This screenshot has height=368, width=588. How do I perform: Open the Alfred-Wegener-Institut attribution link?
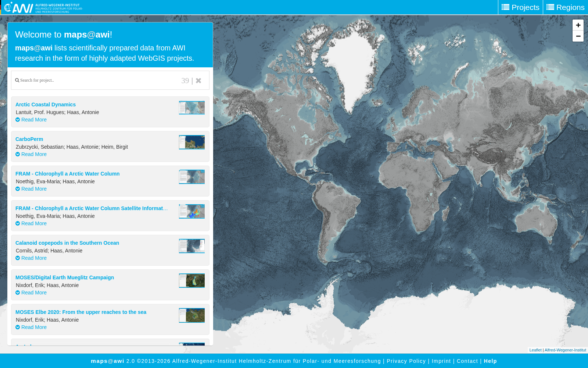[x=565, y=350]
